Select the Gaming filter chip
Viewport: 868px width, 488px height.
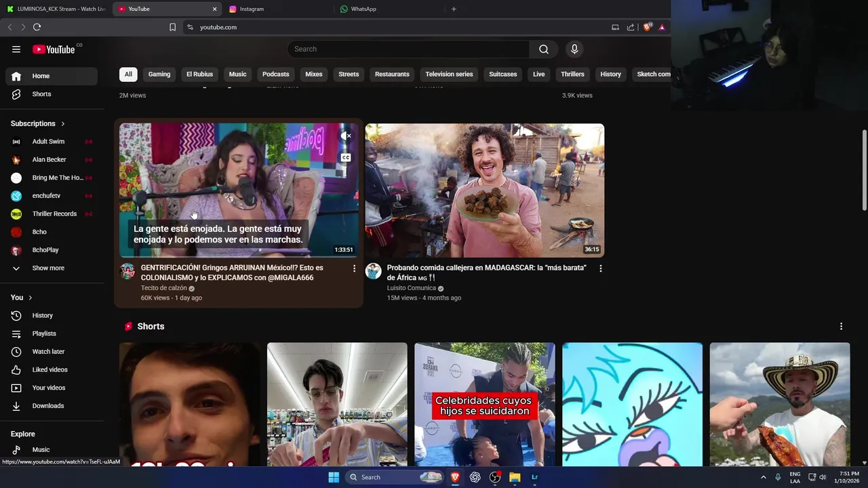[x=159, y=74]
